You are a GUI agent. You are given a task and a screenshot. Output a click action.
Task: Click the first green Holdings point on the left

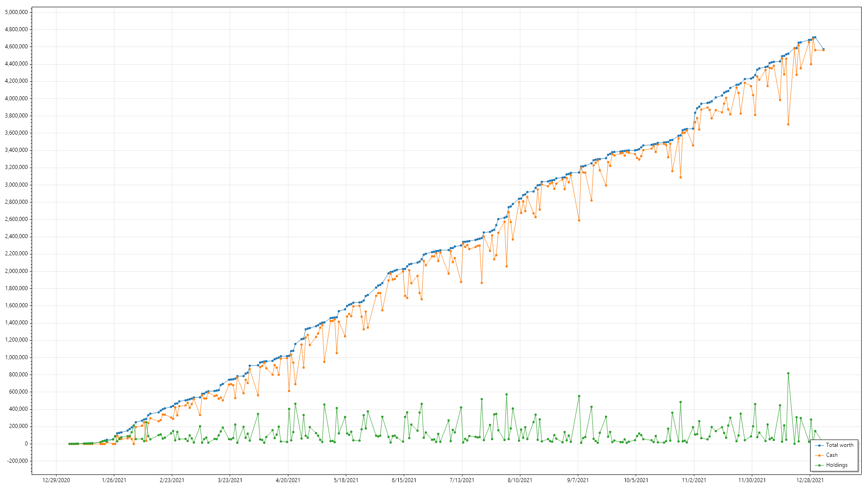(x=69, y=444)
